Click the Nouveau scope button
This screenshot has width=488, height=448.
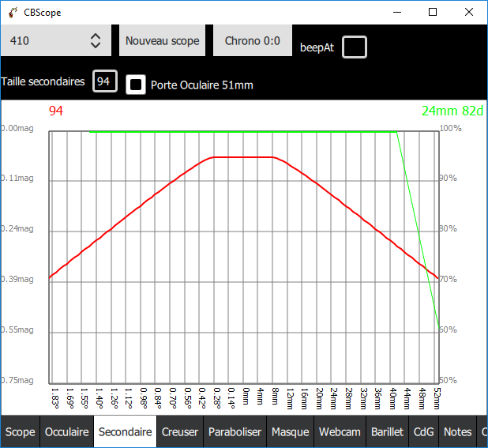(162, 40)
